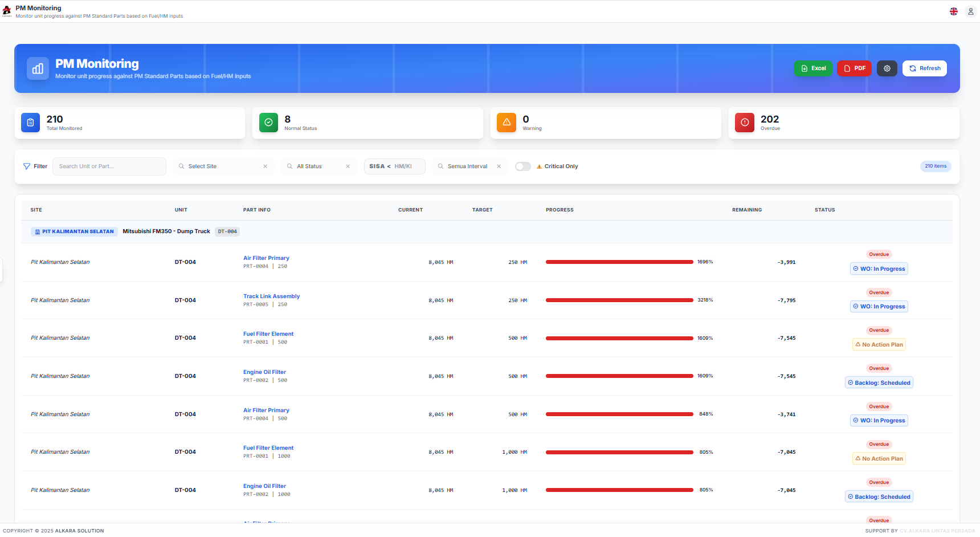Open settings via the gear icon
This screenshot has width=980, height=537.
coord(887,68)
